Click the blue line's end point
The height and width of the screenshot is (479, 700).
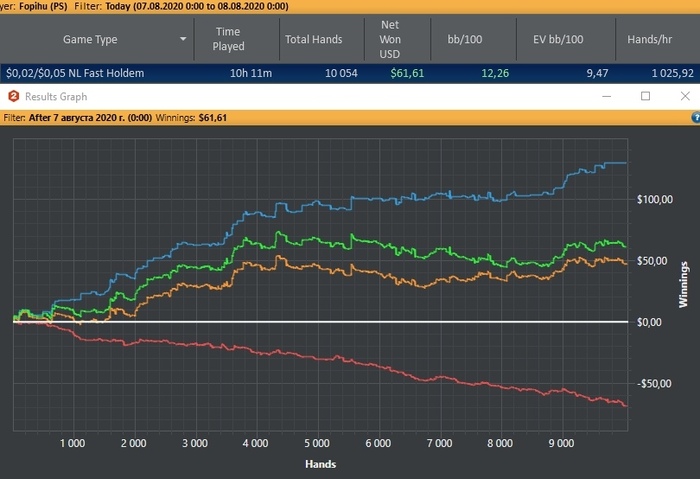626,163
